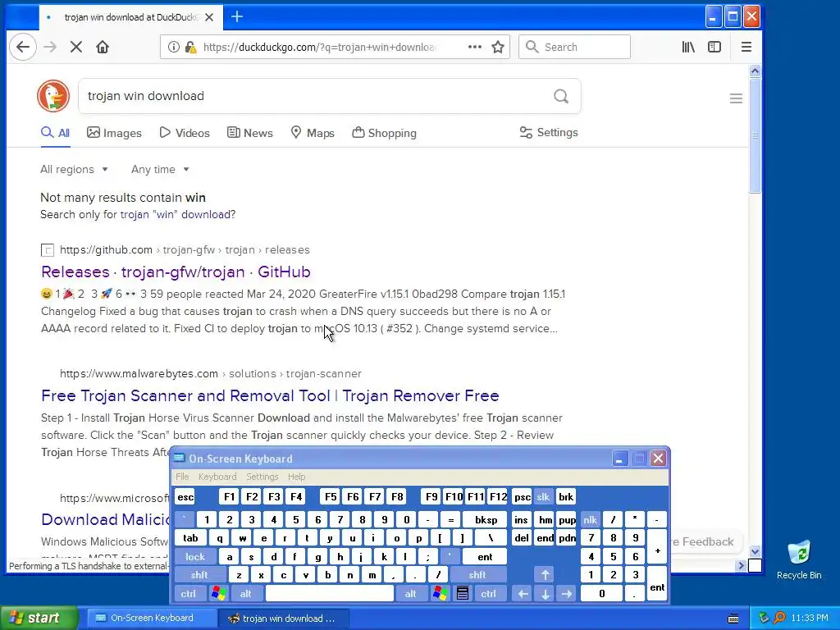The height and width of the screenshot is (630, 840).
Task: Toggle the left shft key
Action: (199, 575)
